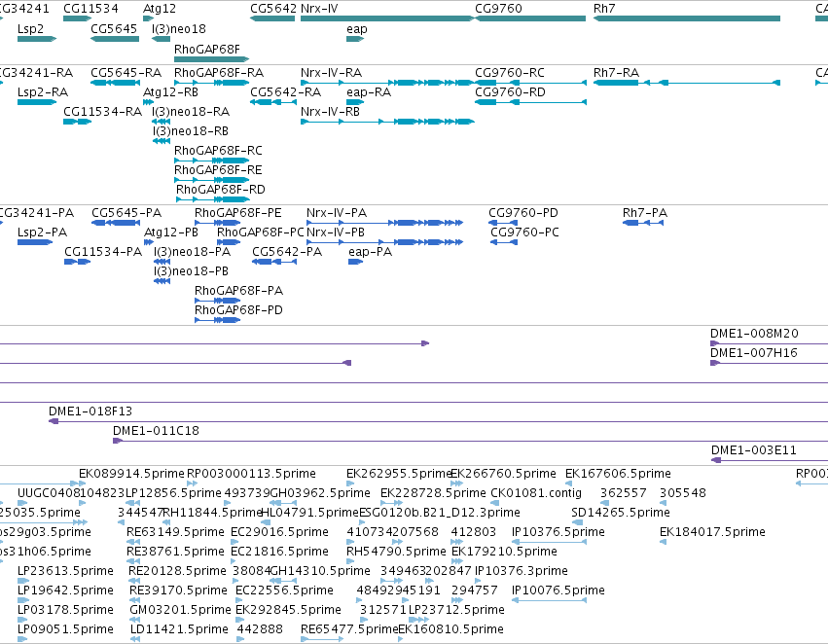Click the SD14265.5prime EST label

pos(621,513)
